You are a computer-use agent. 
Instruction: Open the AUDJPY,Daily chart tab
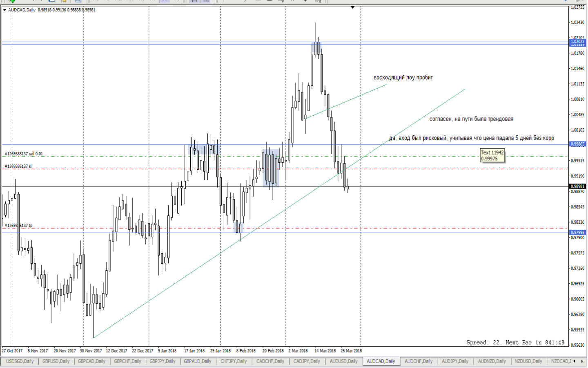455,361
